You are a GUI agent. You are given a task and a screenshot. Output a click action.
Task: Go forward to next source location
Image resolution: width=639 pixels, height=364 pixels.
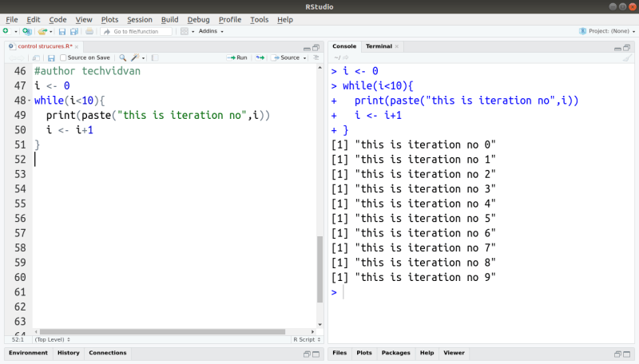pos(21,57)
